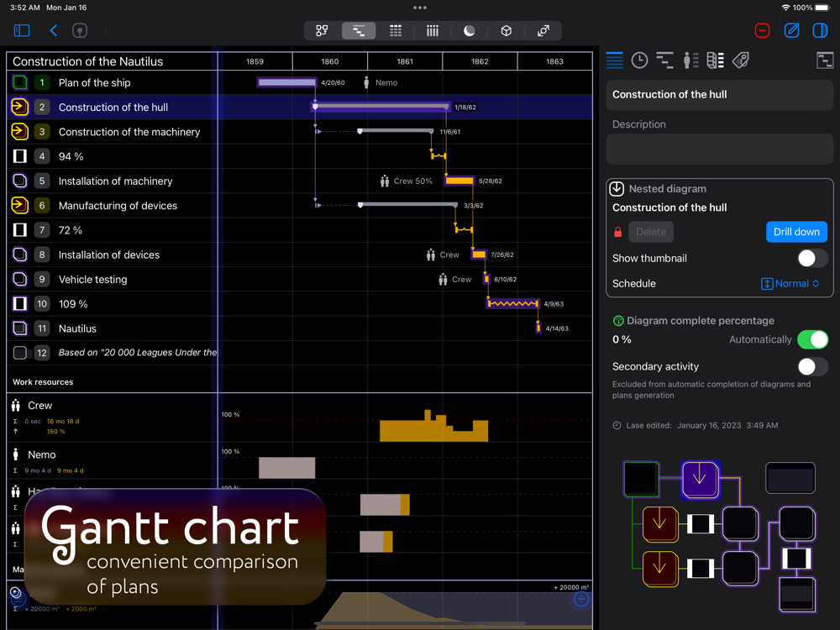Screen dimensions: 840x630
Task: Click the Work resources section header
Action: [43, 382]
